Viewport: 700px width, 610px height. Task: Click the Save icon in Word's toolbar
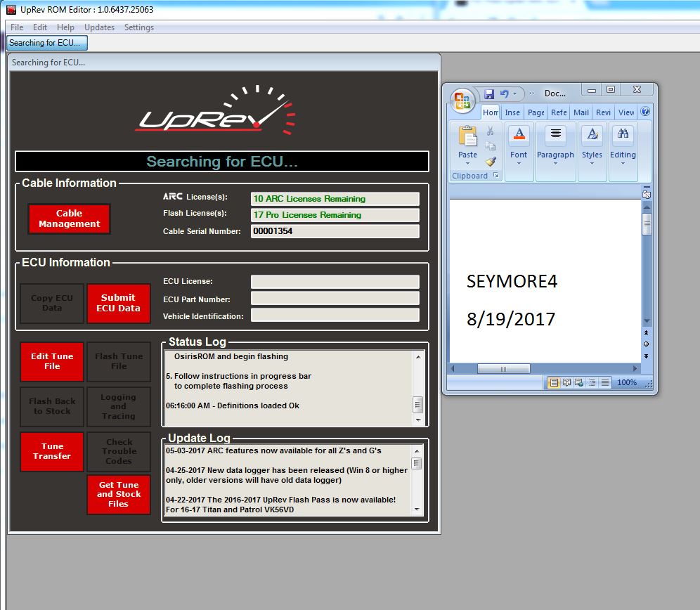tap(489, 93)
